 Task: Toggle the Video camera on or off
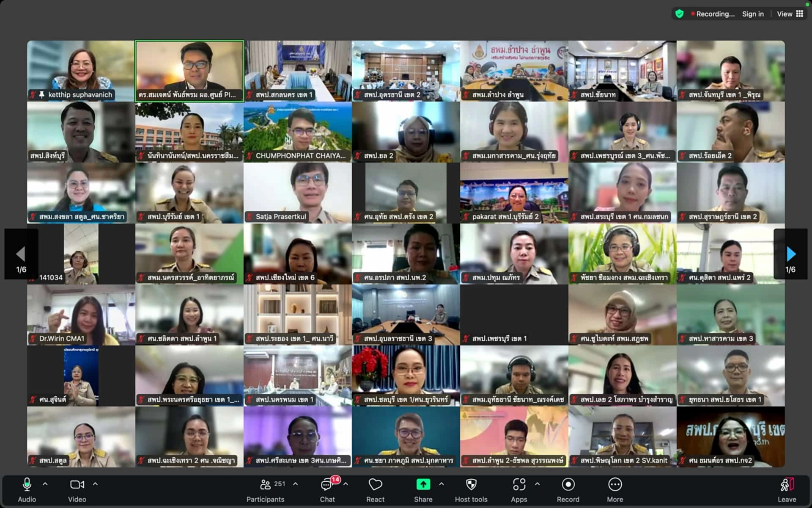[x=77, y=485]
